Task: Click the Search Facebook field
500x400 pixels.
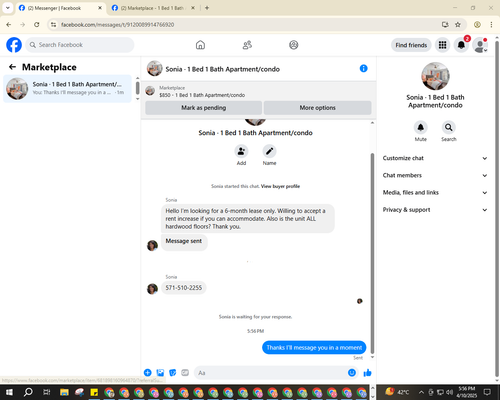Action: (80, 45)
